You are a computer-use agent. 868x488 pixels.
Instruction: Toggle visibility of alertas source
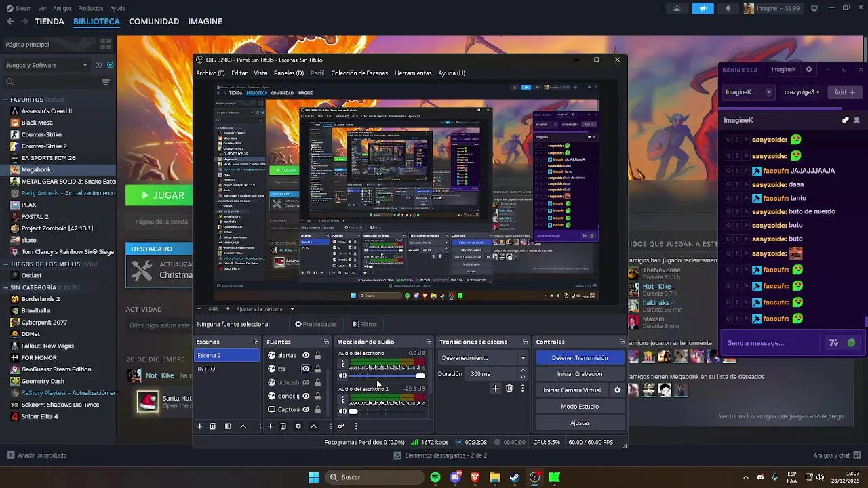(306, 355)
